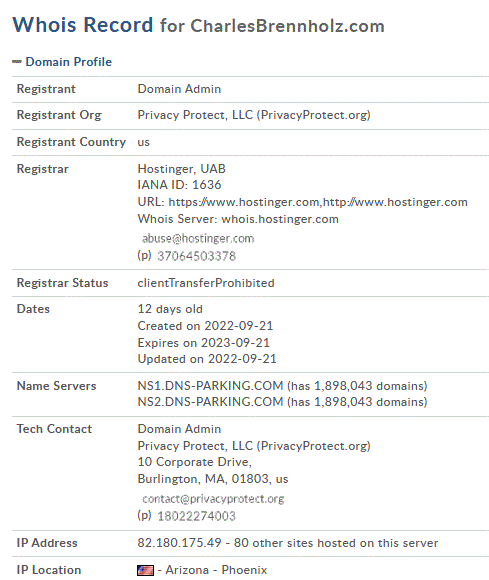Click the '10 Corporate Drive,' address line

pos(195,462)
